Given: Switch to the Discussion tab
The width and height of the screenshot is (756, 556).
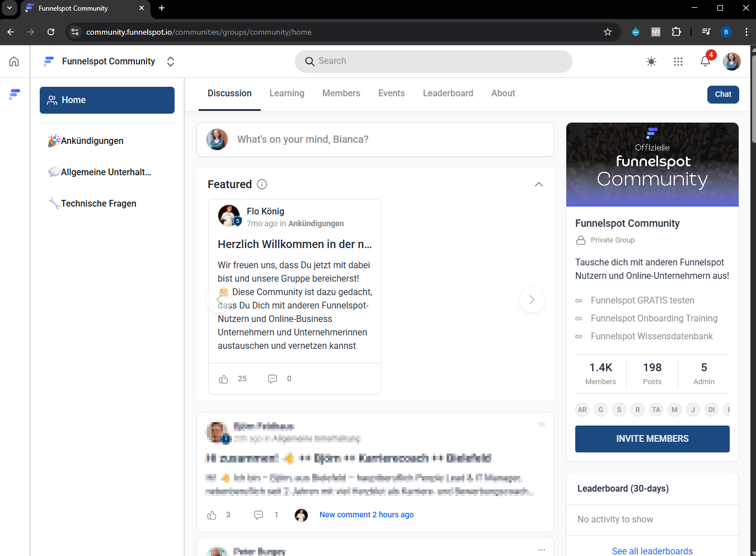Looking at the screenshot, I should [x=229, y=94].
